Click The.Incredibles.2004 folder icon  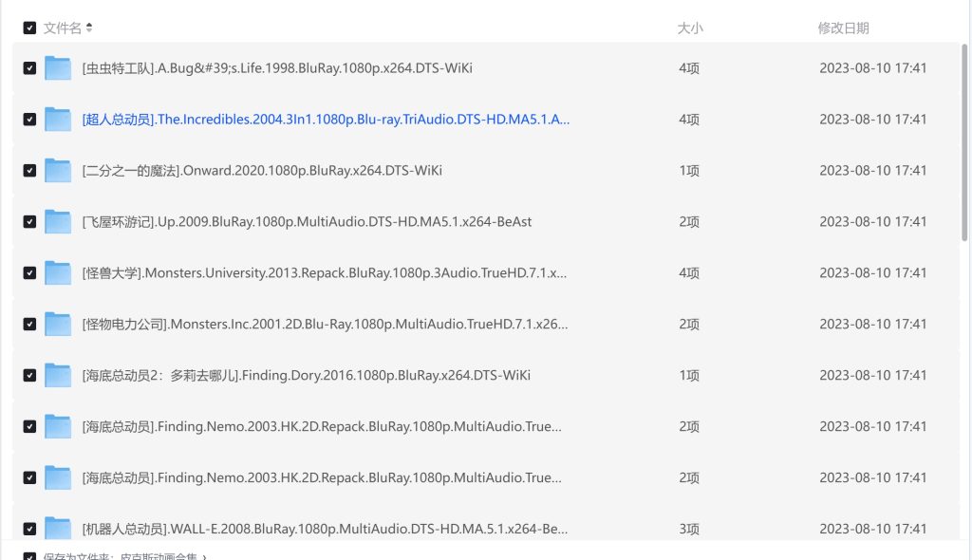(x=58, y=119)
